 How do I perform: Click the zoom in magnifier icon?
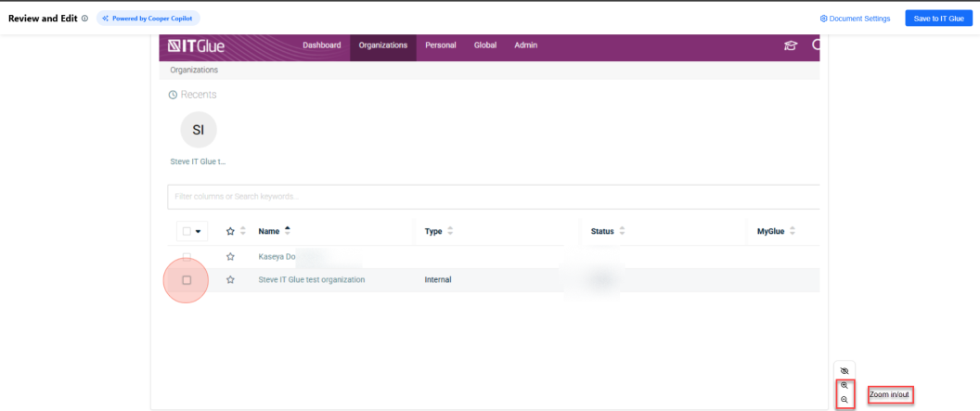(x=845, y=385)
